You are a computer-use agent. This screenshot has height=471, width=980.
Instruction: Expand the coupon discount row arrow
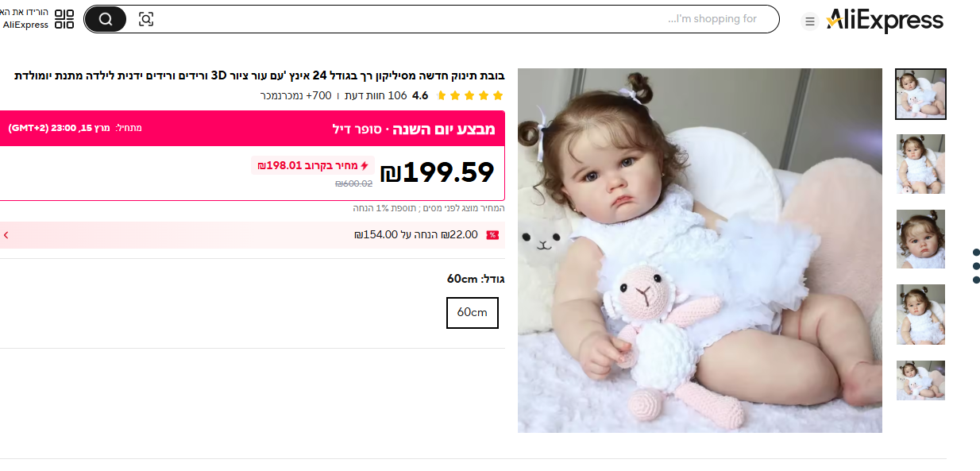click(6, 235)
